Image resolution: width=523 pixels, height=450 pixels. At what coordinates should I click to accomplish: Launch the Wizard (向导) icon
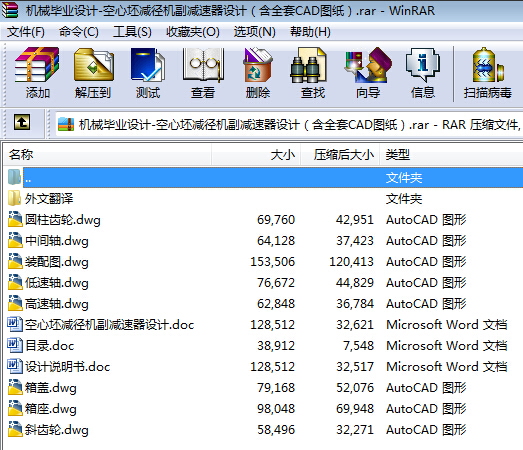368,65
